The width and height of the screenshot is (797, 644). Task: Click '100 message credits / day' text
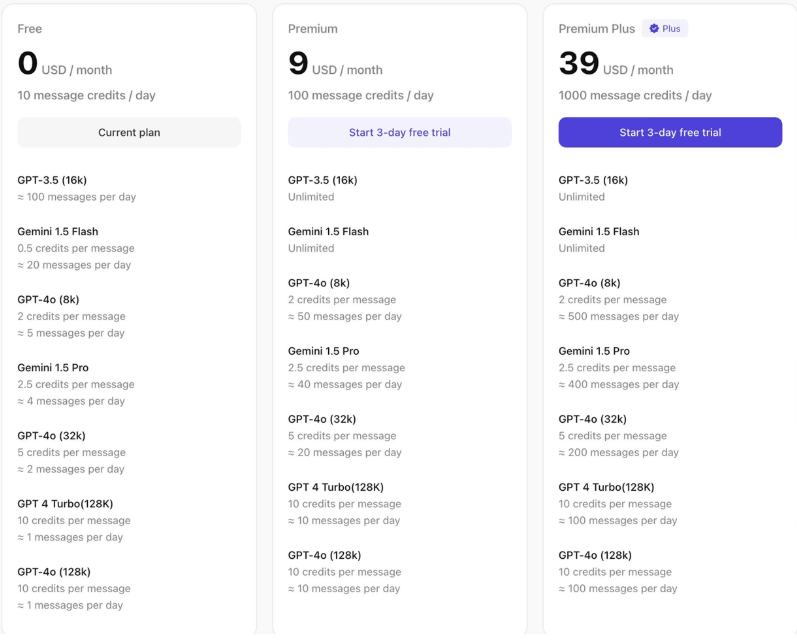[x=361, y=96]
